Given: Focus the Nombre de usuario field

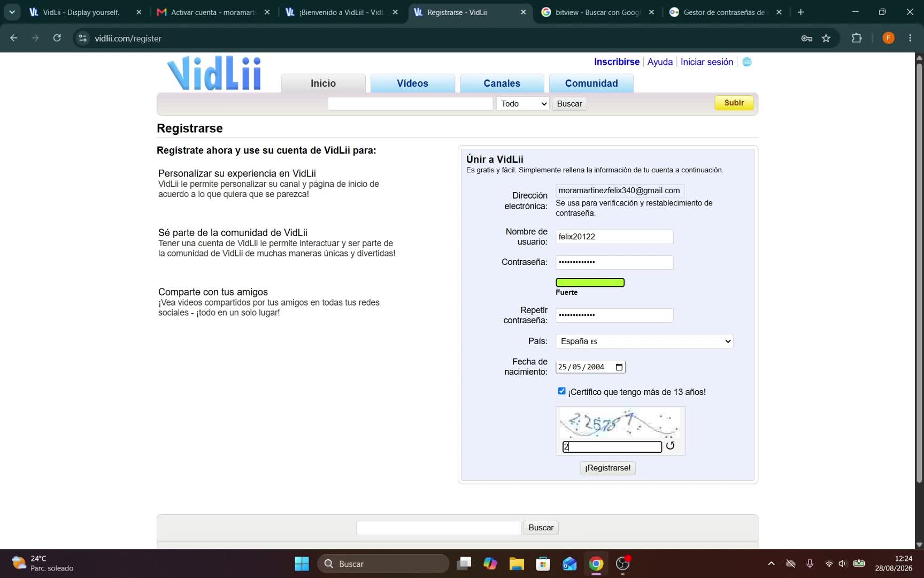Looking at the screenshot, I should pyautogui.click(x=614, y=237).
